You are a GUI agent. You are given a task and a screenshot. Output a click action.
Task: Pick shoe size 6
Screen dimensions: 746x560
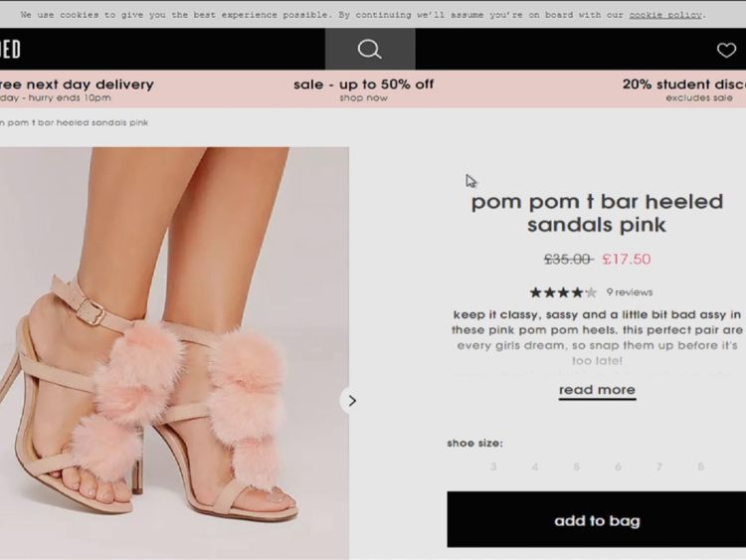click(x=618, y=467)
